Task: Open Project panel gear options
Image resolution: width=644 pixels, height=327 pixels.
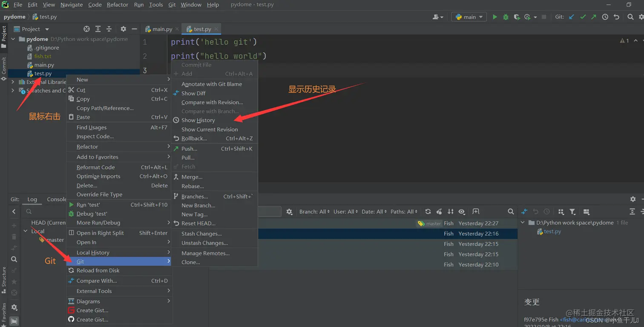Action: (x=123, y=29)
